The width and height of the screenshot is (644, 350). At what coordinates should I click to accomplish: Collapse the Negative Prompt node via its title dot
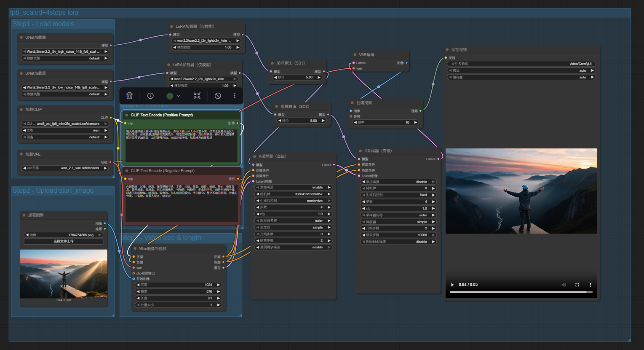[127, 171]
